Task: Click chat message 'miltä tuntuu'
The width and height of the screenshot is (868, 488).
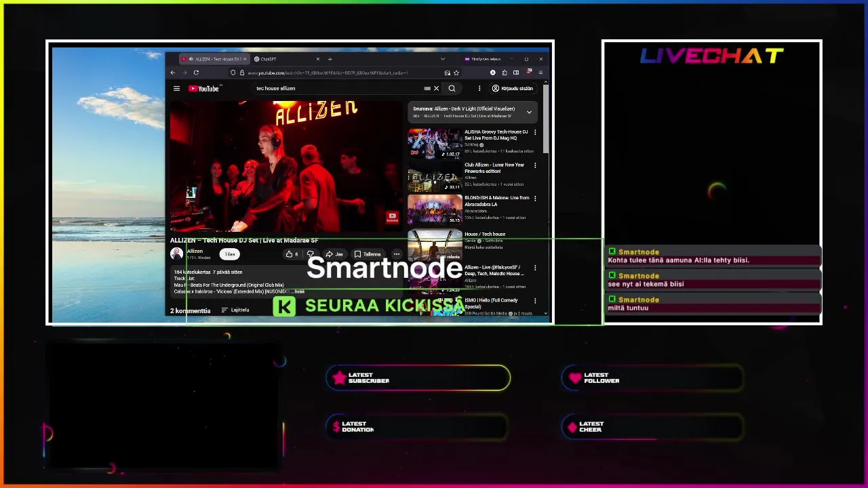Action: (628, 308)
